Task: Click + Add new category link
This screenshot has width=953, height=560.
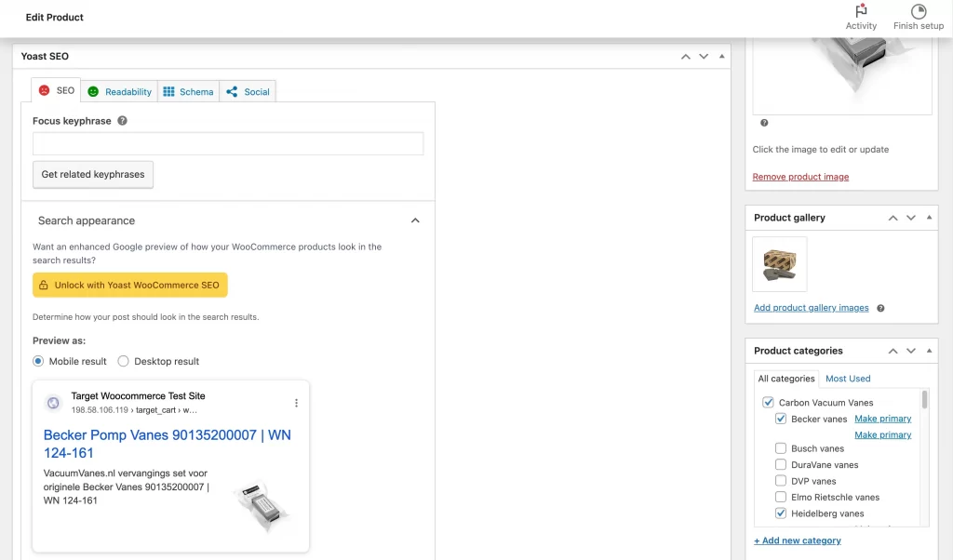Action: [x=798, y=540]
